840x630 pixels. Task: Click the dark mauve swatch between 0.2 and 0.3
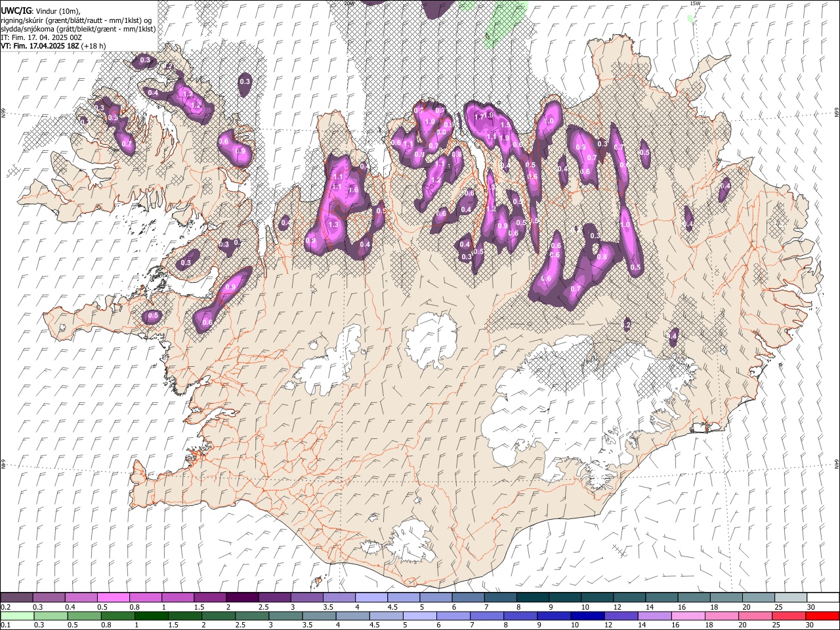click(16, 597)
